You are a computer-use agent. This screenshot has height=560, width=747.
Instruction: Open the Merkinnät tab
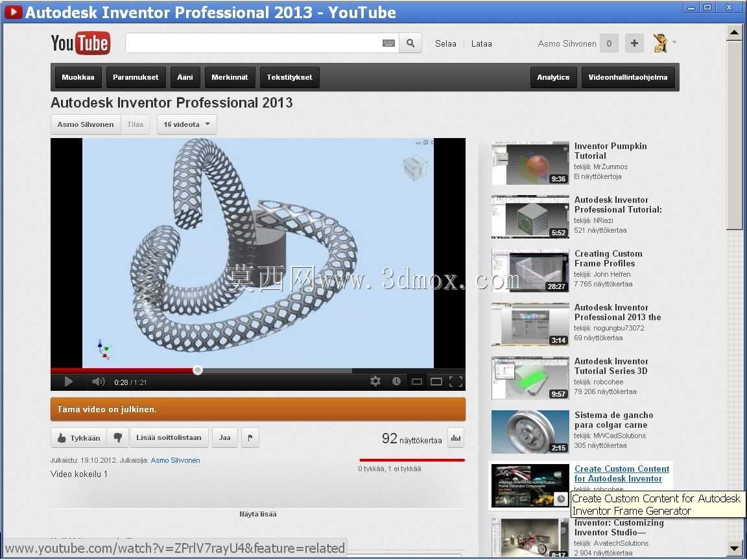click(230, 77)
